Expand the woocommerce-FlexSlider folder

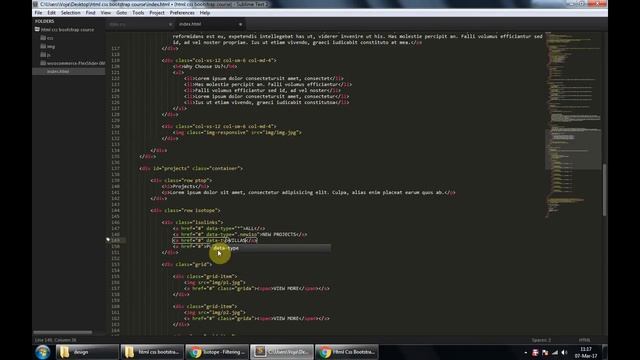coord(76,63)
